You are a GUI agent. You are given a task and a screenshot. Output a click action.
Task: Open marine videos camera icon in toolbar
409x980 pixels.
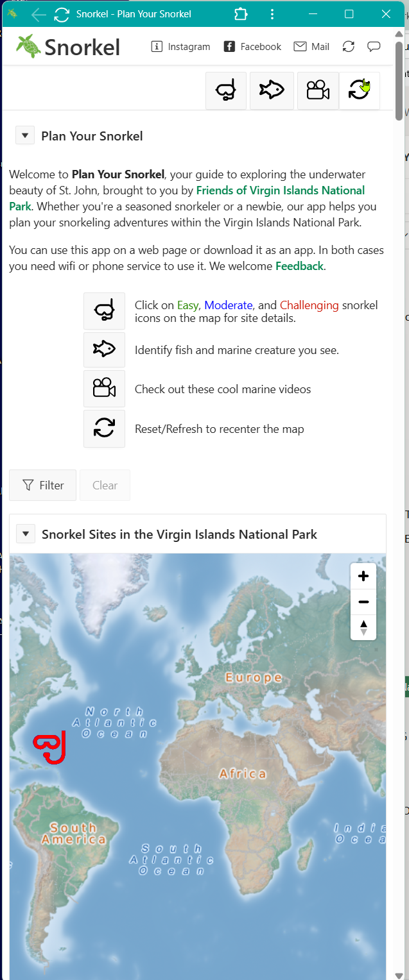tap(318, 91)
